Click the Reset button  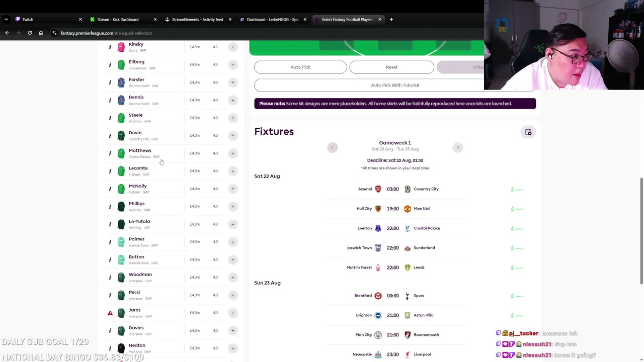391,67
